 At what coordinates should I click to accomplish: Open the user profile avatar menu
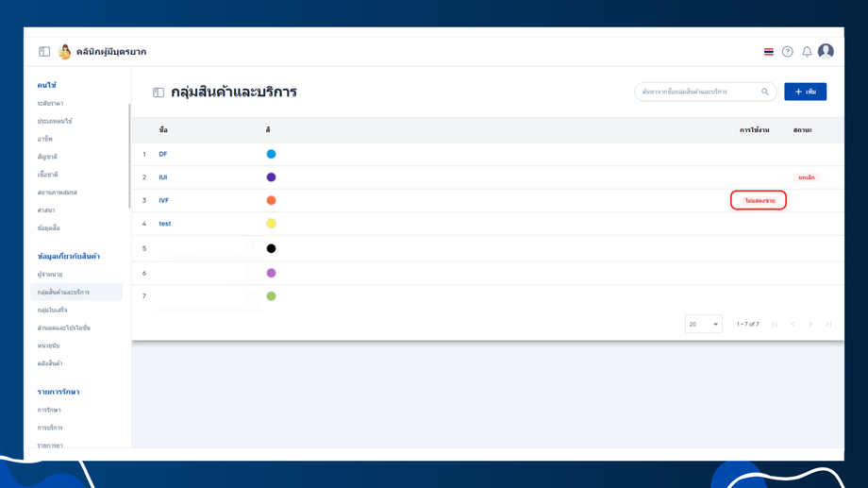click(826, 51)
